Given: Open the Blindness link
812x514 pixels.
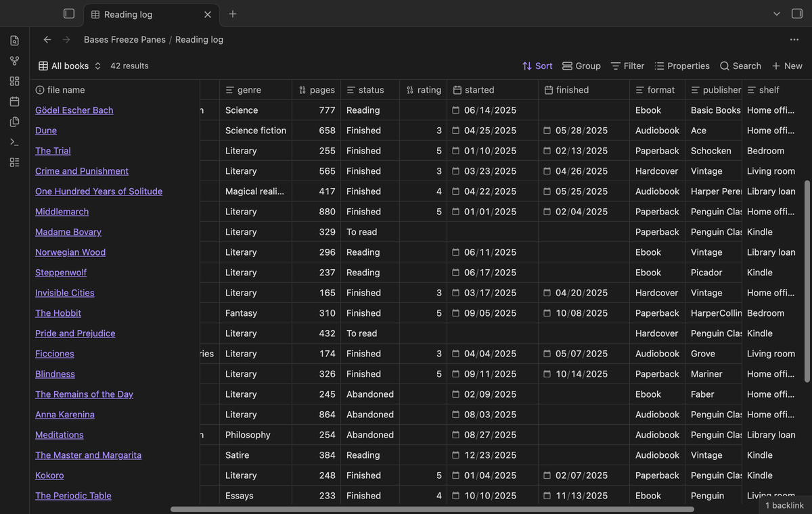Looking at the screenshot, I should [x=55, y=374].
